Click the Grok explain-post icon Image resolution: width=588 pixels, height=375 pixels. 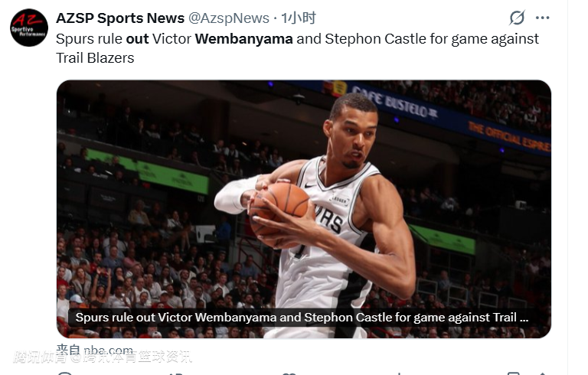pyautogui.click(x=517, y=18)
